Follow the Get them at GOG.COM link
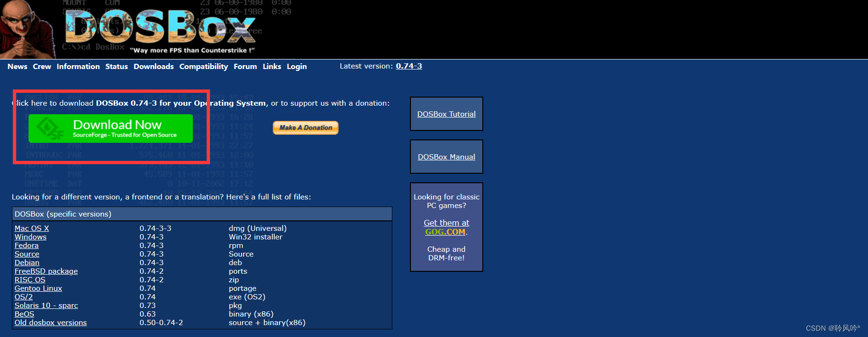The height and width of the screenshot is (337, 868). pyautogui.click(x=447, y=228)
